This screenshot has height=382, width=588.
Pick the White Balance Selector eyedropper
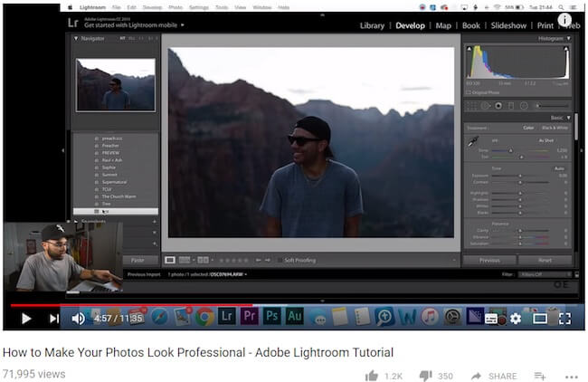(473, 142)
